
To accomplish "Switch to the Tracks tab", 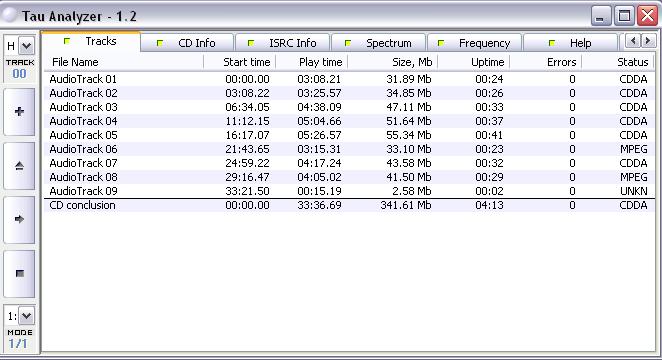I will 90,41.
